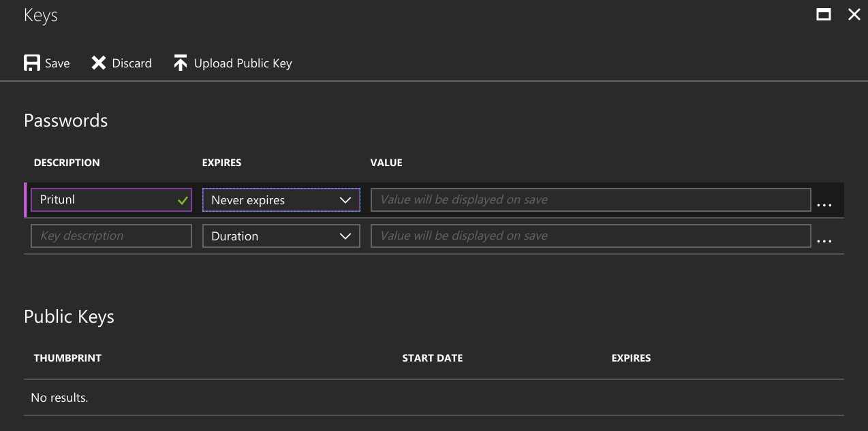
Task: Select Upload Public Key text
Action: [x=243, y=63]
